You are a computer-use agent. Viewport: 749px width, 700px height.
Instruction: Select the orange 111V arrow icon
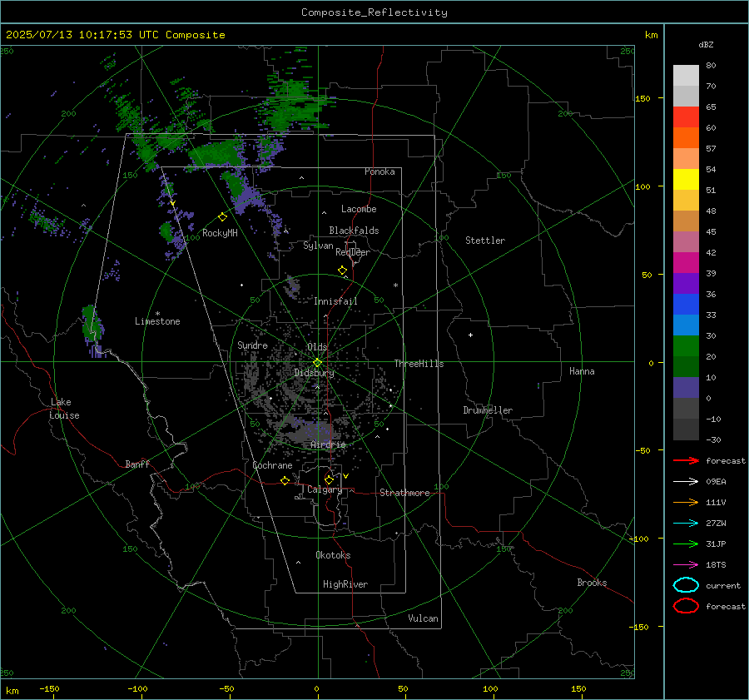pyautogui.click(x=686, y=502)
